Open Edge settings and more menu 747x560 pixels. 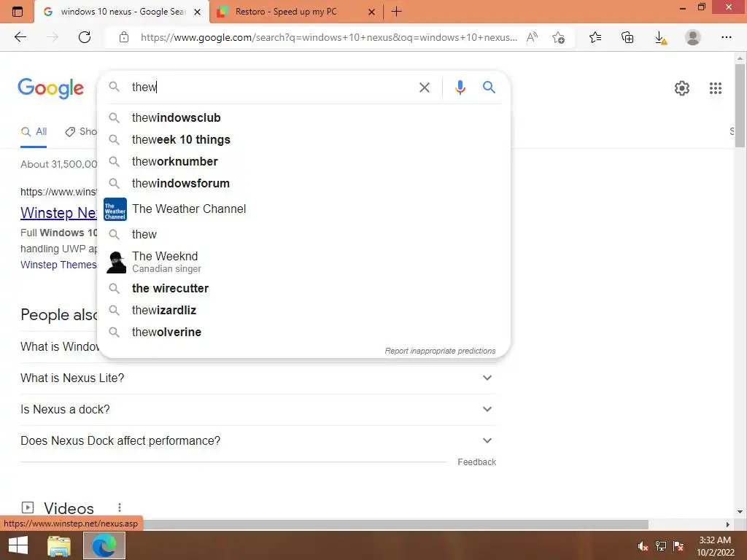(x=726, y=37)
